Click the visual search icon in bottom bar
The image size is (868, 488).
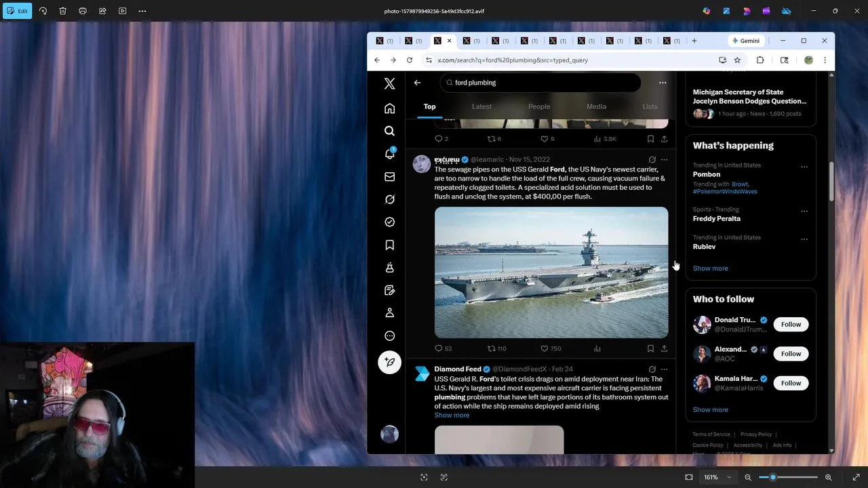pyautogui.click(x=424, y=477)
